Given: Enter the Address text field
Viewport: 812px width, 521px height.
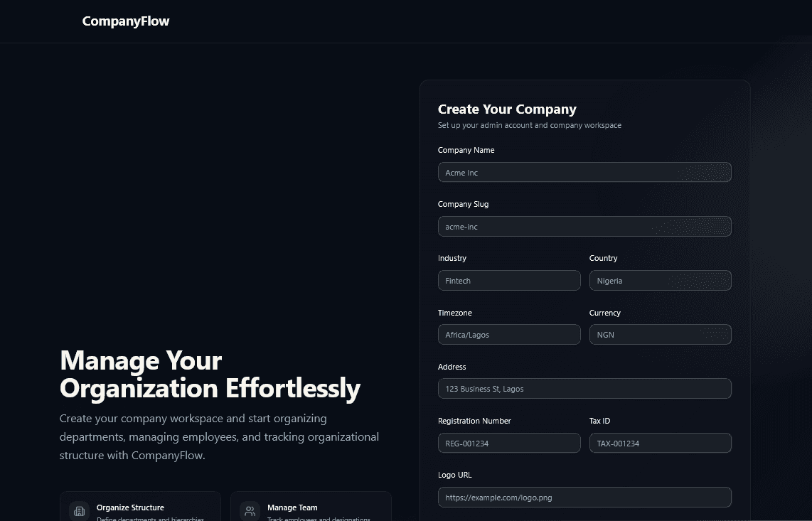Looking at the screenshot, I should pos(584,389).
